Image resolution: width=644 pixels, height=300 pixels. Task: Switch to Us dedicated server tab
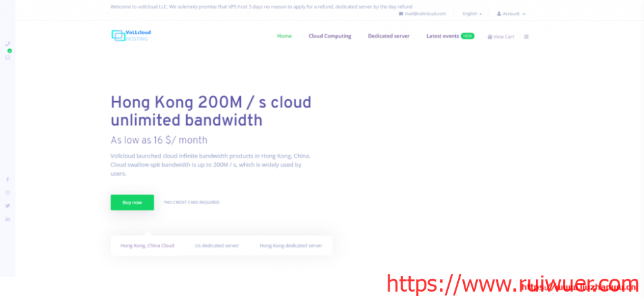(216, 245)
